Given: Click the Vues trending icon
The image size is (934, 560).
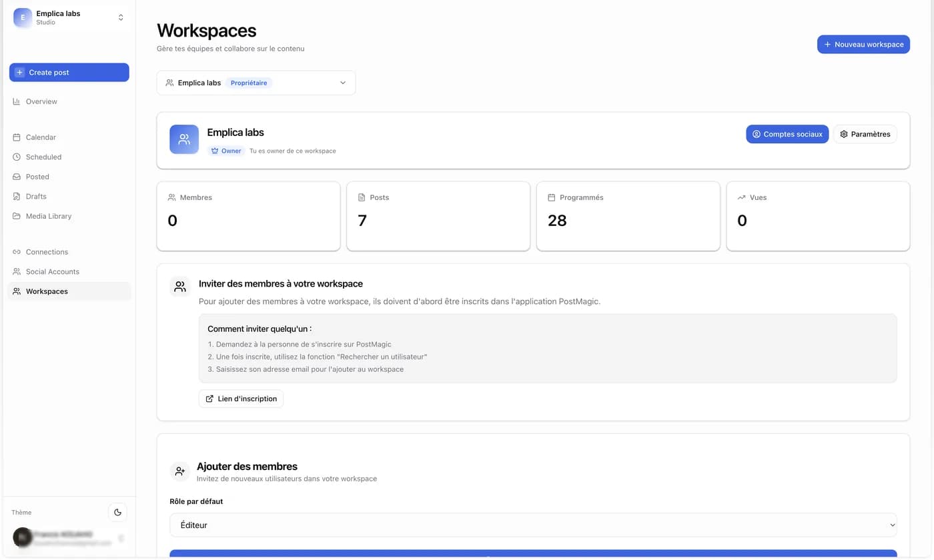Looking at the screenshot, I should coord(741,197).
